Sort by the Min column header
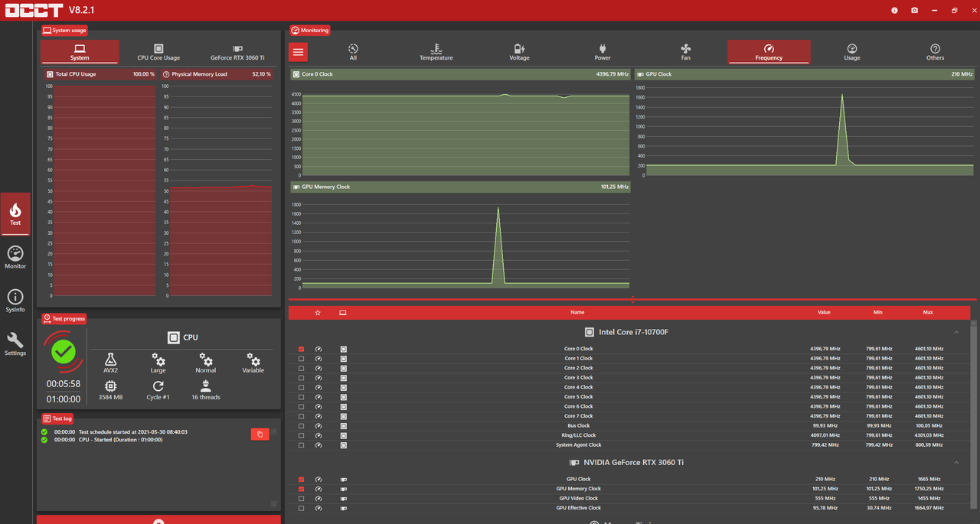 pos(877,312)
